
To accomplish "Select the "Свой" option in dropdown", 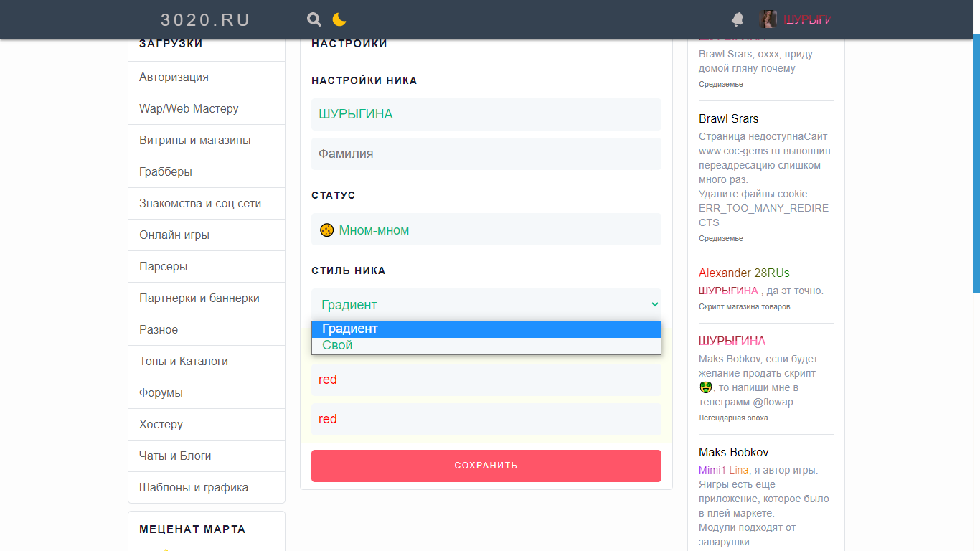I will coord(338,346).
